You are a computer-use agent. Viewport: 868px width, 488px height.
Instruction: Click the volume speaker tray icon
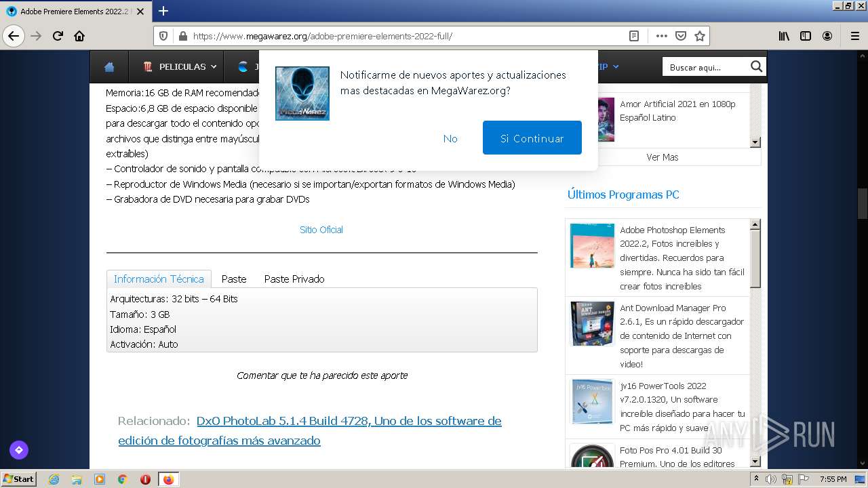pos(771,479)
